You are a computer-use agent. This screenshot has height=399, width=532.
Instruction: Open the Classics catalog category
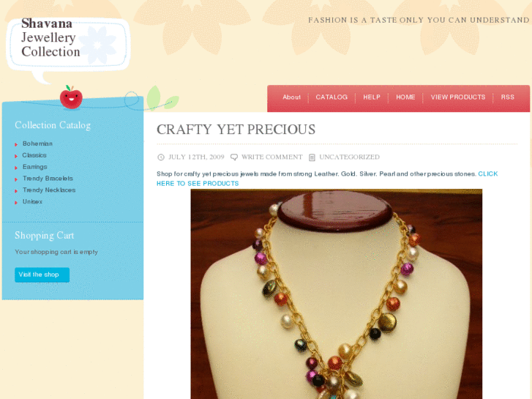pos(34,155)
